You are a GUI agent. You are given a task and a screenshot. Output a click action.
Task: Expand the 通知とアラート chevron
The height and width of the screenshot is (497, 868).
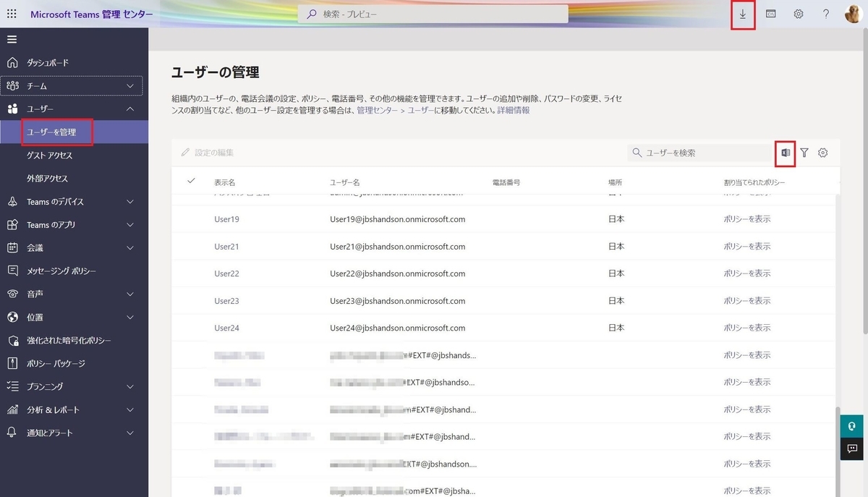(x=130, y=433)
